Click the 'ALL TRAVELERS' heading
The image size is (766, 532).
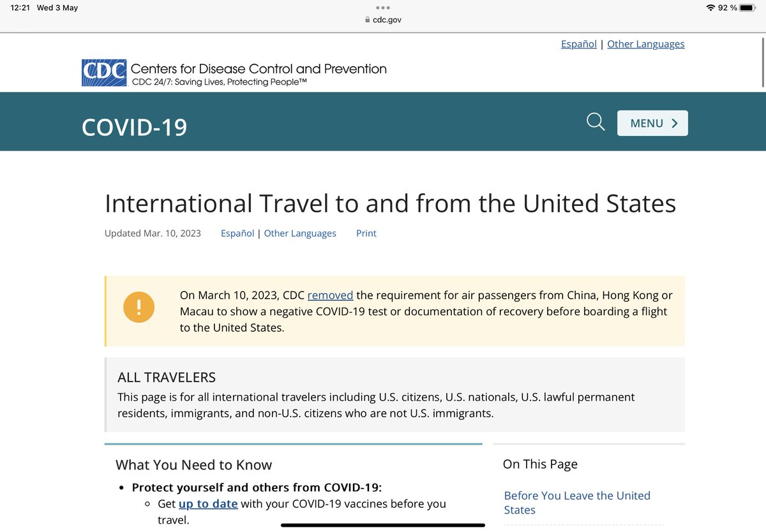167,377
